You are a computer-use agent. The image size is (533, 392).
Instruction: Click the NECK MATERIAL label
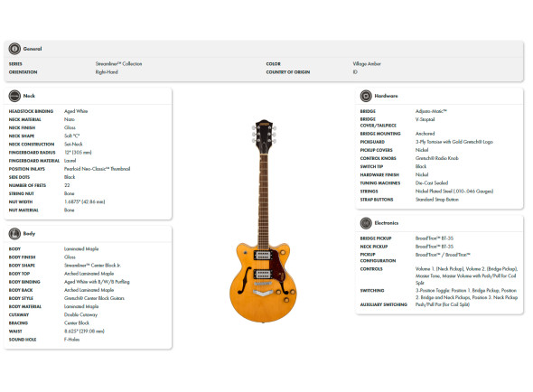[24, 119]
